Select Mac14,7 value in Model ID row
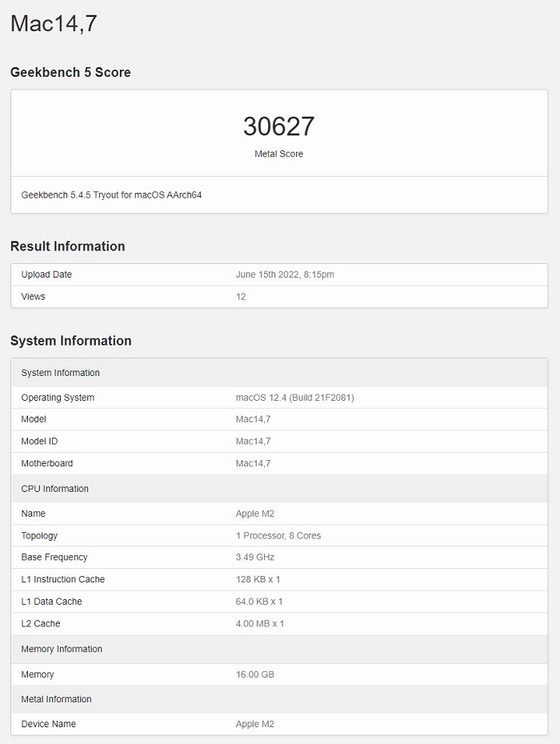 coord(254,442)
